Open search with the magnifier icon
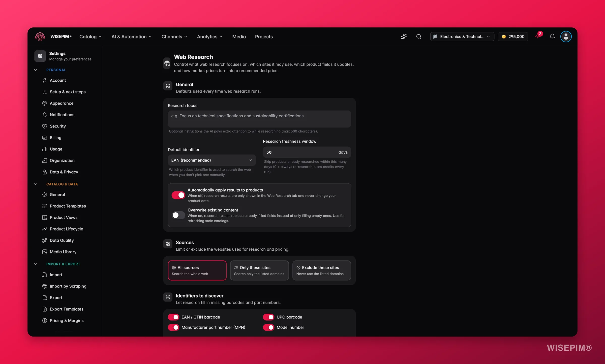This screenshot has width=605, height=364. point(419,37)
